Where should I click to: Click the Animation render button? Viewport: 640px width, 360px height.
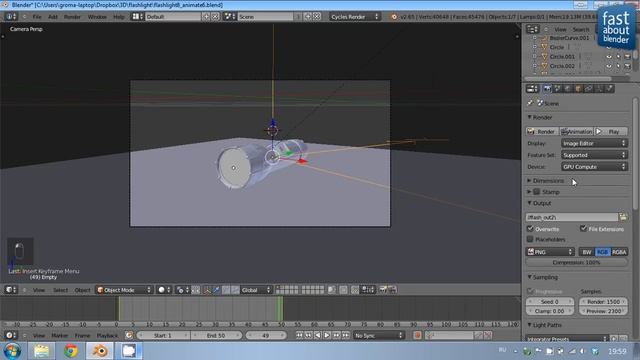(x=576, y=131)
